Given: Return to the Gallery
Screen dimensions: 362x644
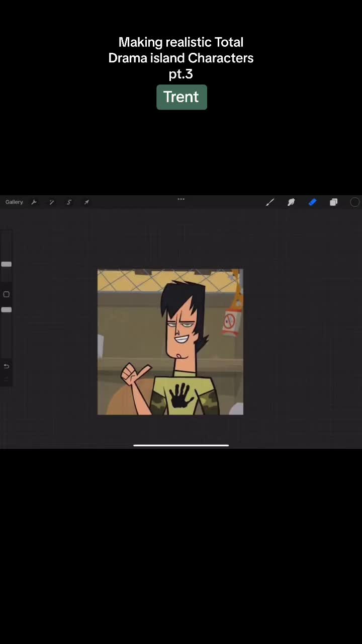Looking at the screenshot, I should (x=14, y=202).
